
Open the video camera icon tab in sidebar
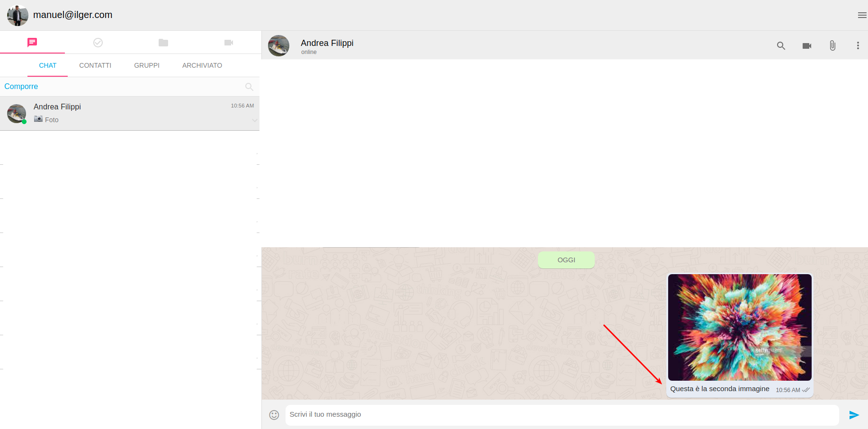pyautogui.click(x=229, y=43)
